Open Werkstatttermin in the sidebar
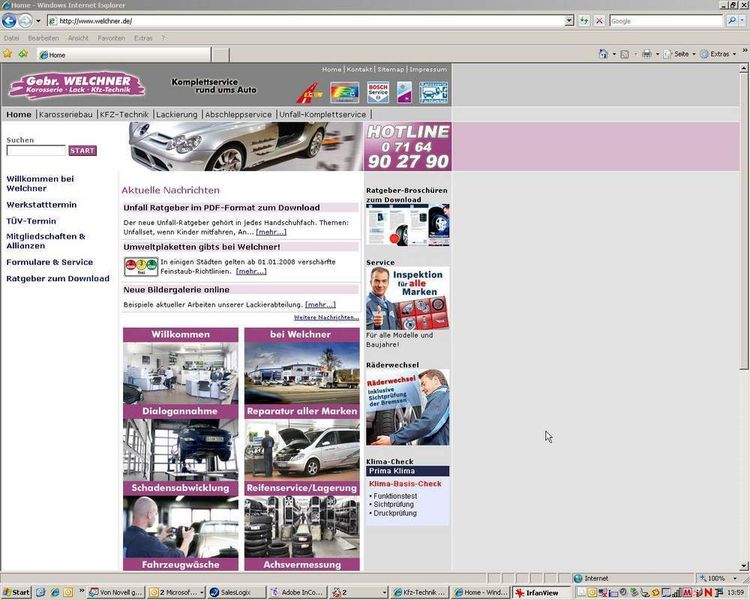 (41, 205)
